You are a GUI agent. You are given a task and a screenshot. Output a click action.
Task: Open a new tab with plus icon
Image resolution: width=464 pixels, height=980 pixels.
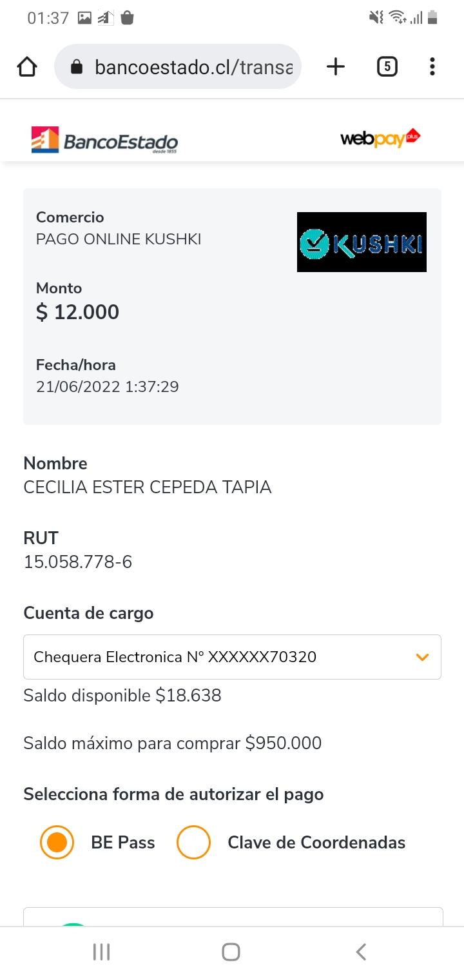pos(336,66)
